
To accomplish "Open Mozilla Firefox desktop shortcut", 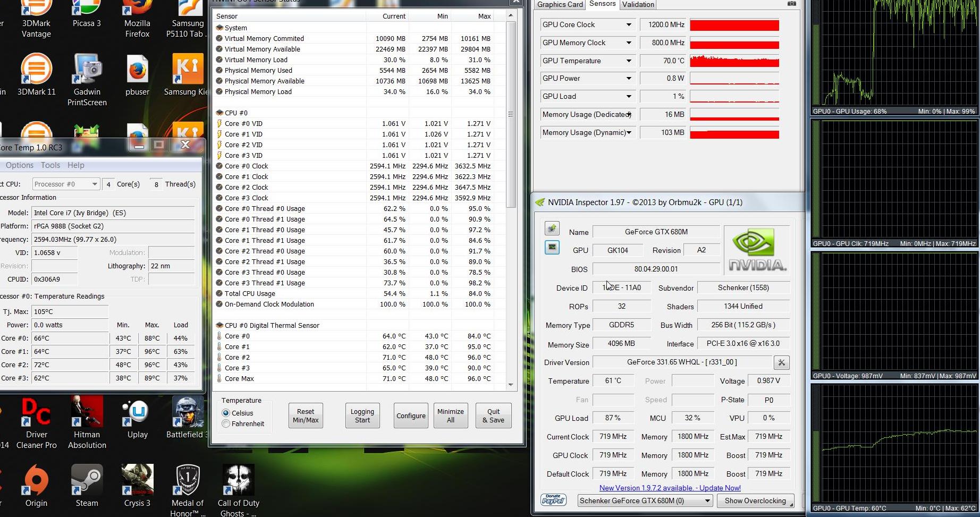I will coord(137,19).
